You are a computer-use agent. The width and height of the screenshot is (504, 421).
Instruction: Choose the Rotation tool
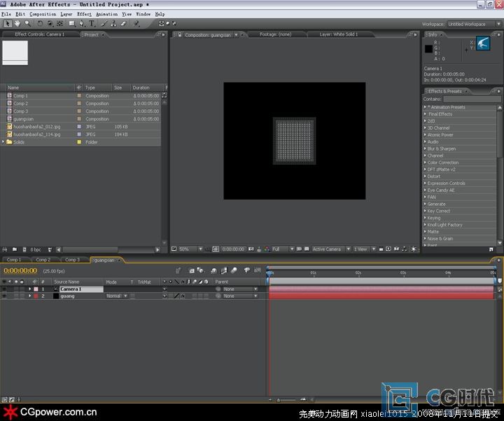point(39,24)
